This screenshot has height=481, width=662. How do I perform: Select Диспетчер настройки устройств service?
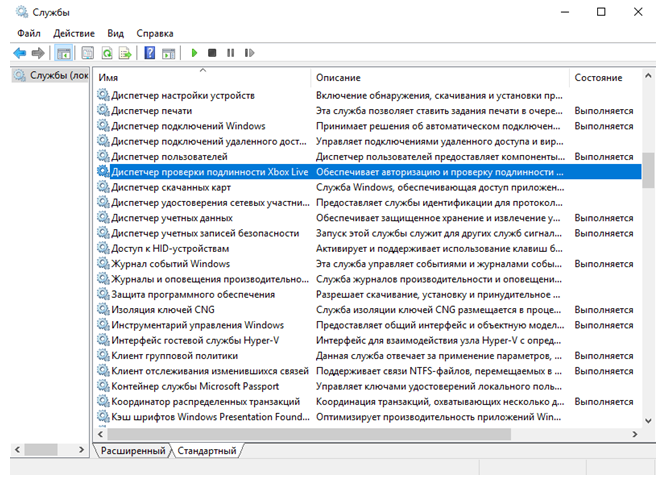(x=369, y=95)
